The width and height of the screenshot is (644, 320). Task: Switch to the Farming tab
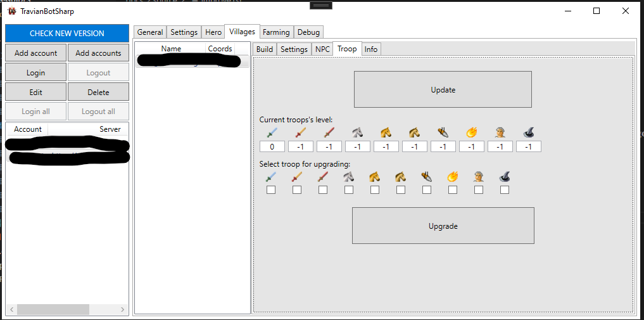point(277,32)
